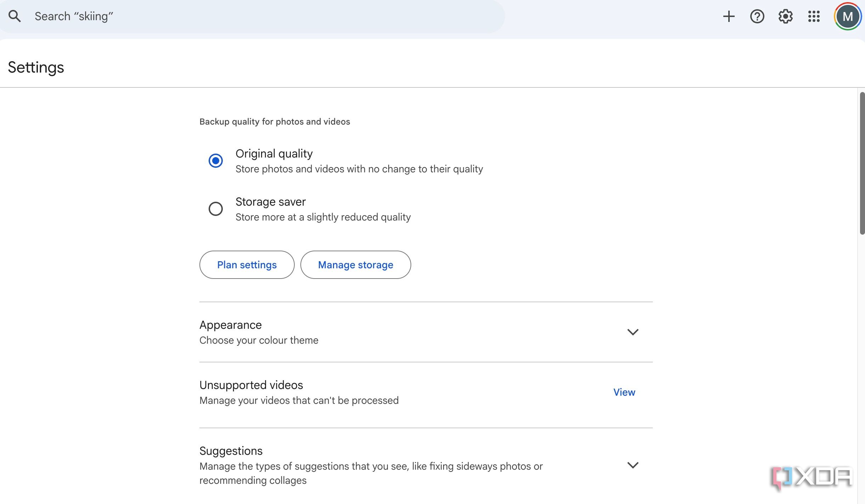
Task: Click View link for Unsupported videos
Action: pos(624,392)
